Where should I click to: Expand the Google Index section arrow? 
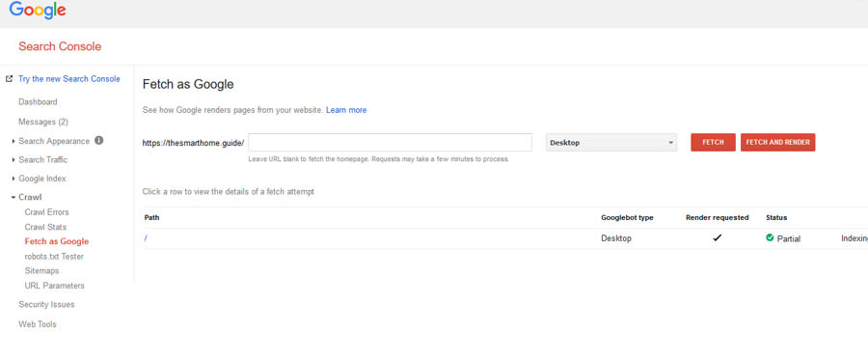[14, 179]
